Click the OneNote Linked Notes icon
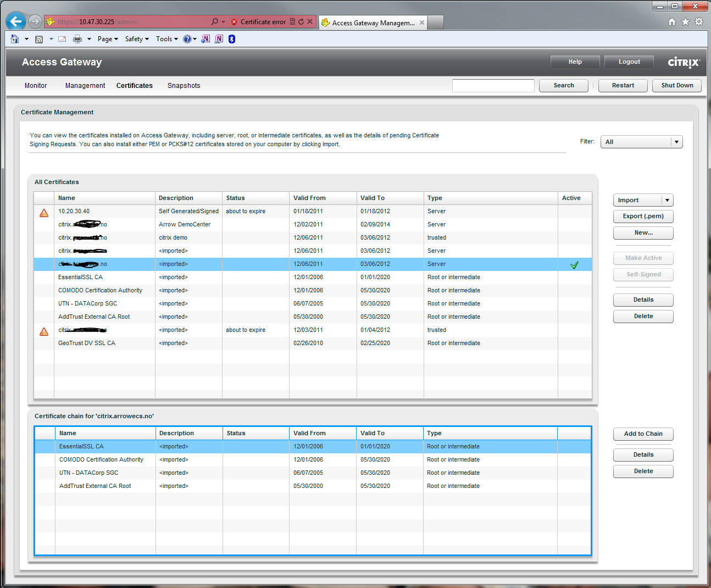The width and height of the screenshot is (711, 588). tap(219, 39)
